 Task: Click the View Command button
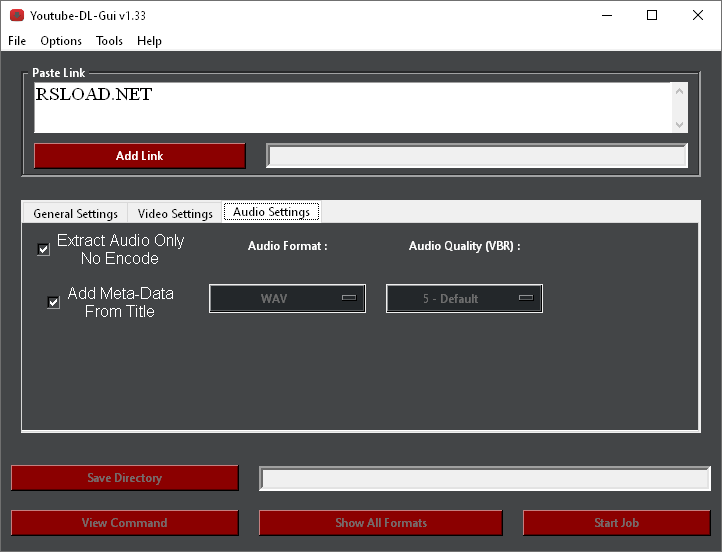tap(125, 523)
